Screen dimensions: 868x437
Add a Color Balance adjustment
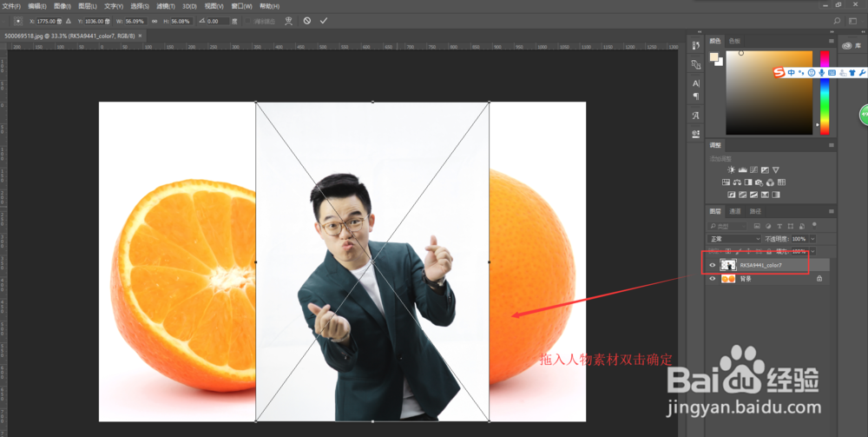tap(737, 182)
